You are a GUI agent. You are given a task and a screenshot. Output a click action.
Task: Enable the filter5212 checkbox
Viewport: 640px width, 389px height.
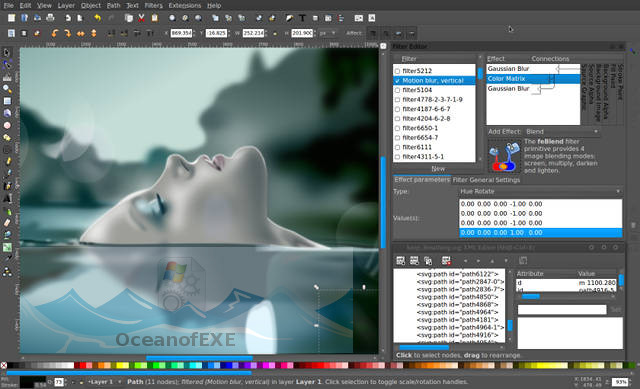(398, 71)
